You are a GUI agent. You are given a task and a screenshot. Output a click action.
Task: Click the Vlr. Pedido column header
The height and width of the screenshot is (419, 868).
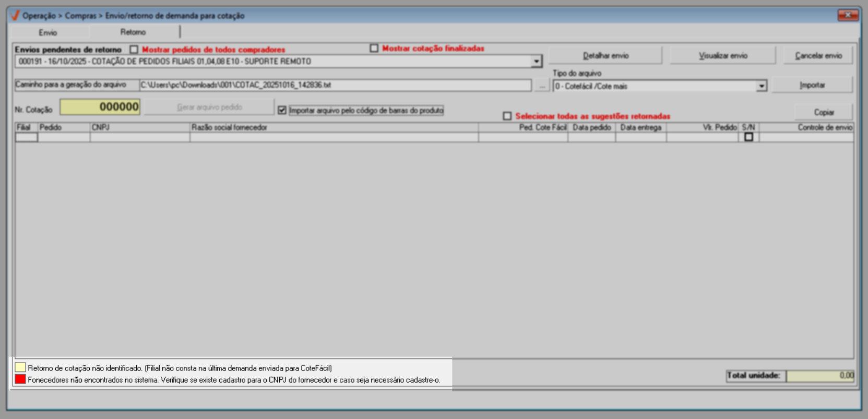(703, 127)
